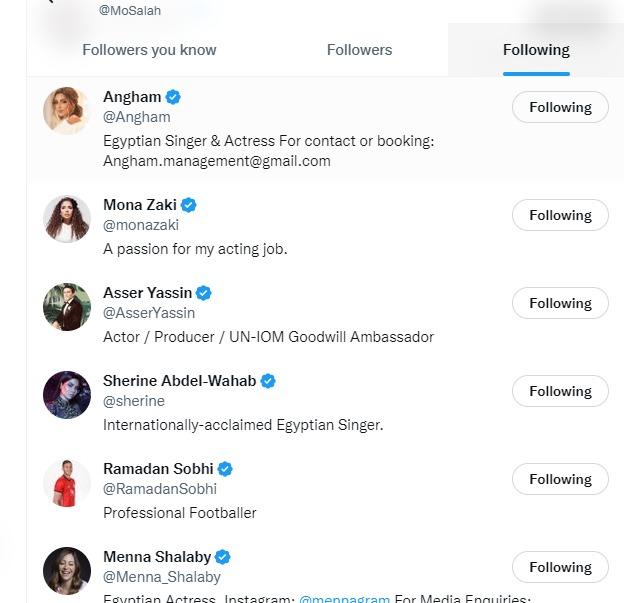The height and width of the screenshot is (603, 624).
Task: Switch to the Followers tab
Action: [x=359, y=50]
